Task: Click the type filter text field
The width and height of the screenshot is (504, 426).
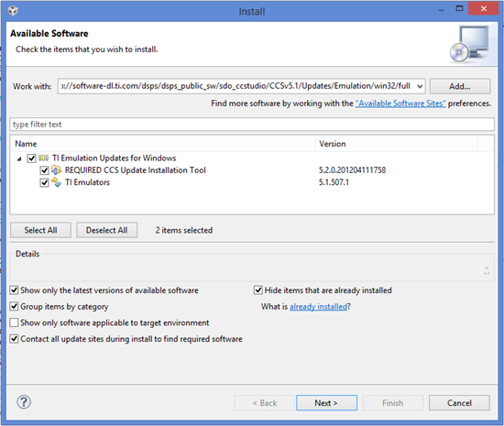Action: 252,125
